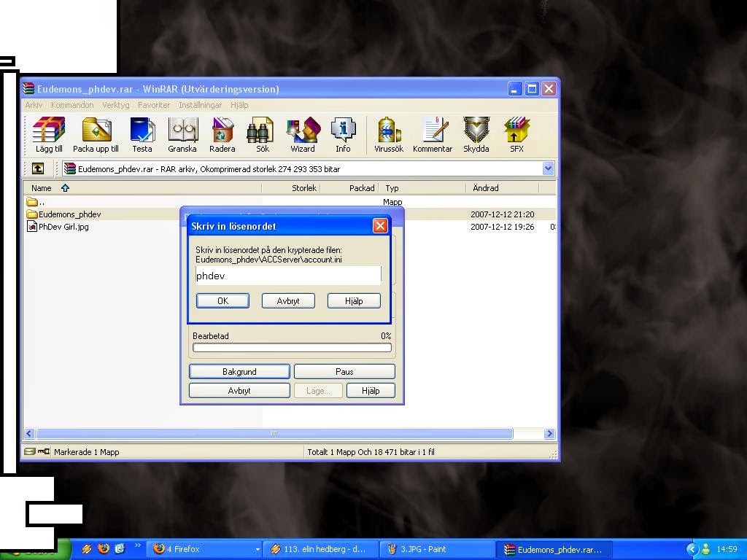
Task: Sort by Storlek column header
Action: pos(291,188)
